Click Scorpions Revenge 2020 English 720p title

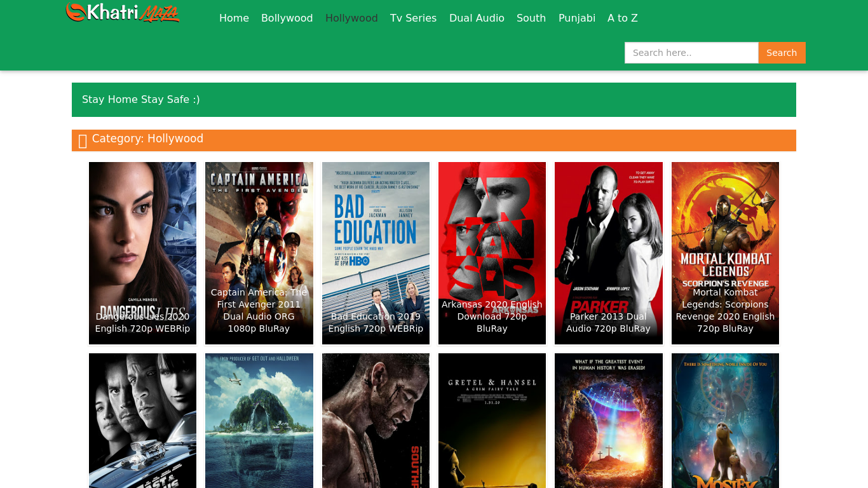[x=725, y=310]
